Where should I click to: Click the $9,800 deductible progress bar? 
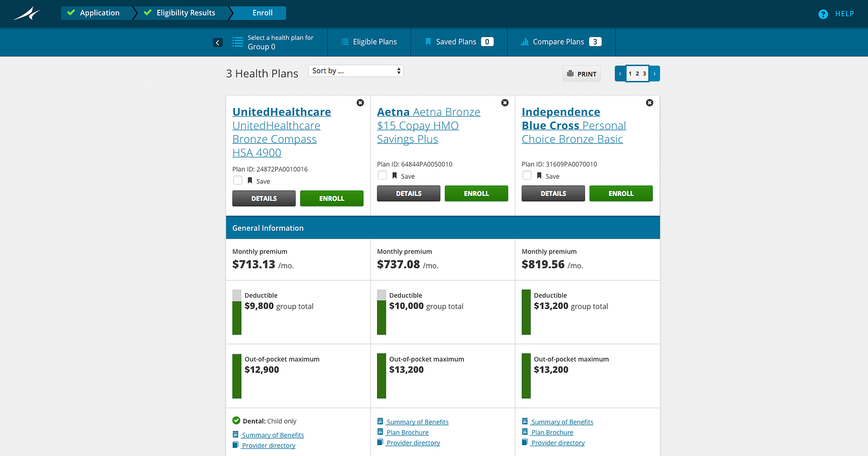pyautogui.click(x=237, y=312)
